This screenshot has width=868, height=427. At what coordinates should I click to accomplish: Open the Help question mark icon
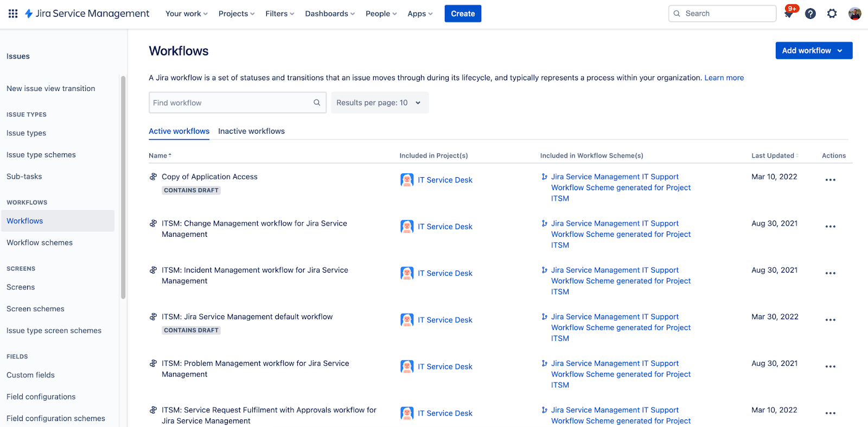point(810,14)
